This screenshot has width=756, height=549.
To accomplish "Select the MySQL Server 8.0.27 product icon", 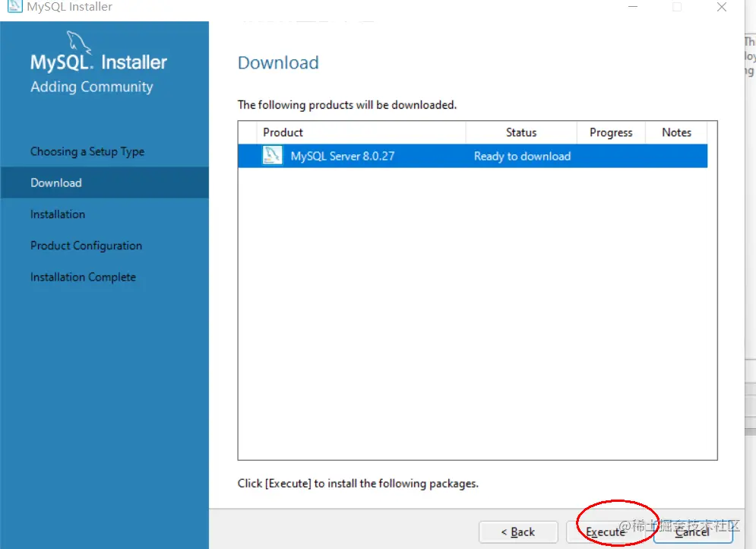I will click(272, 156).
